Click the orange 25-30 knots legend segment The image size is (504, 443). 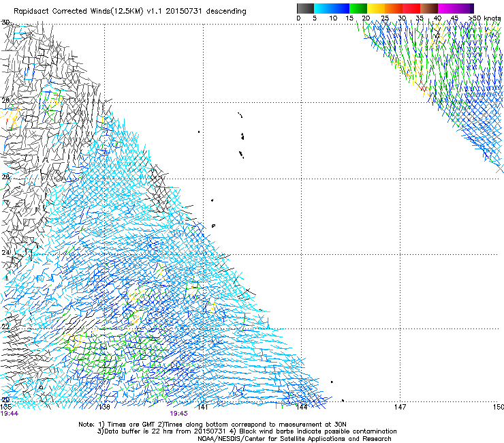(394, 8)
